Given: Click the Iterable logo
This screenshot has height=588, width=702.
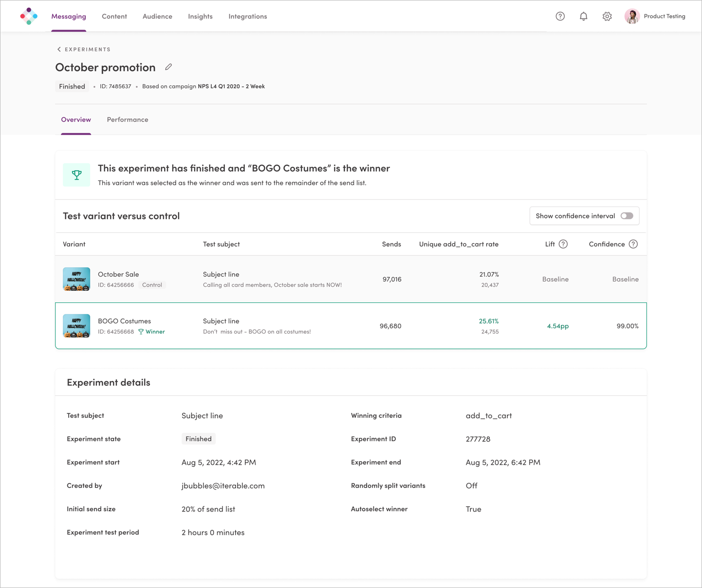Looking at the screenshot, I should [28, 16].
